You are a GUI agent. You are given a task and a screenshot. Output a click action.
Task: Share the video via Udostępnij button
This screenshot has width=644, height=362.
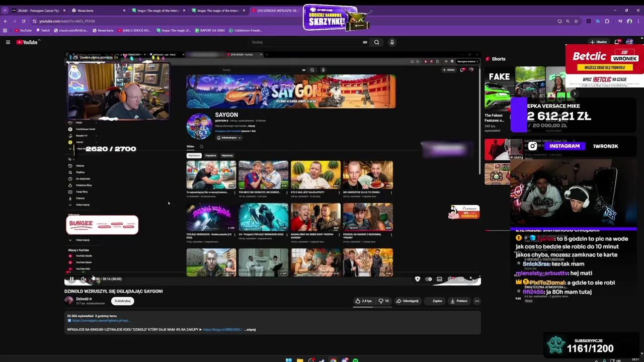tap(407, 301)
